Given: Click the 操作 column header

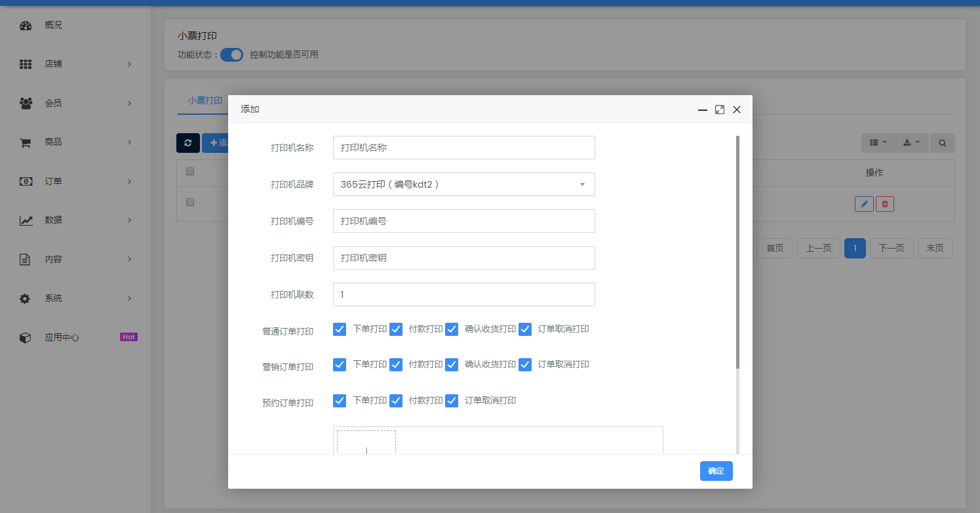Looking at the screenshot, I should (874, 173).
